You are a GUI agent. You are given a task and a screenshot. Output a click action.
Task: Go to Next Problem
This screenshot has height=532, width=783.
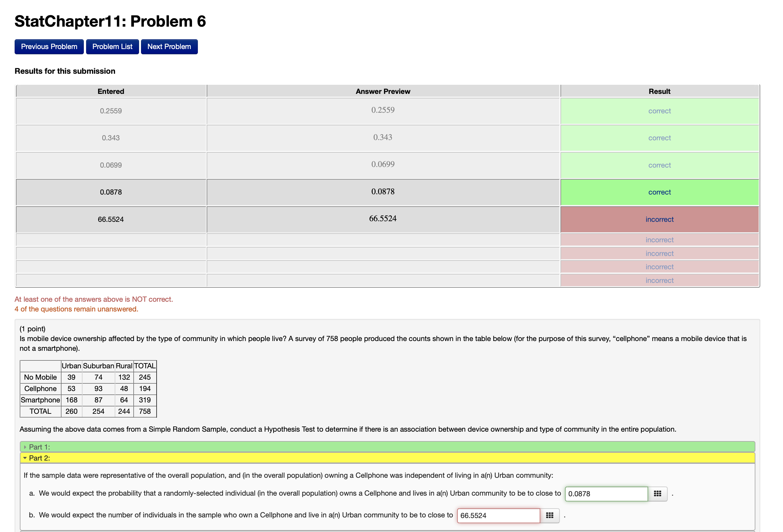click(x=169, y=46)
